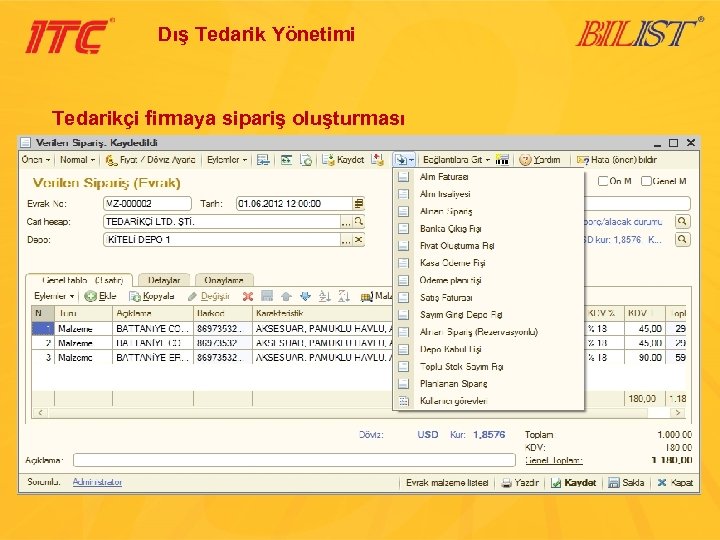Click the report chart icon beside Bağlantılara Git

(502, 160)
